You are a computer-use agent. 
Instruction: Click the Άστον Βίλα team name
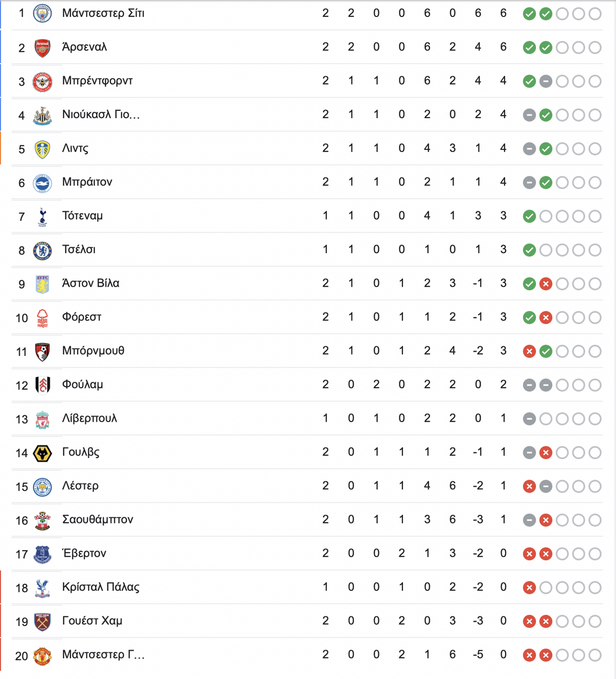pyautogui.click(x=90, y=283)
